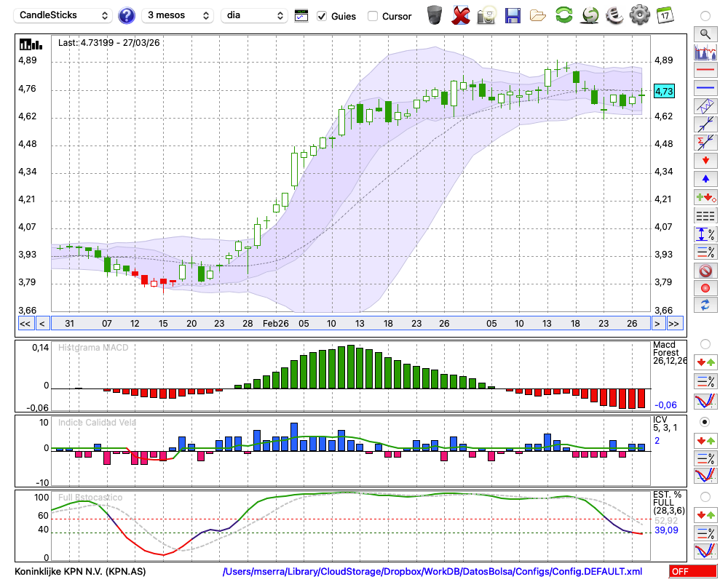Image resolution: width=728 pixels, height=582 pixels.
Task: Click the blue floppy disk save icon
Action: tap(513, 15)
